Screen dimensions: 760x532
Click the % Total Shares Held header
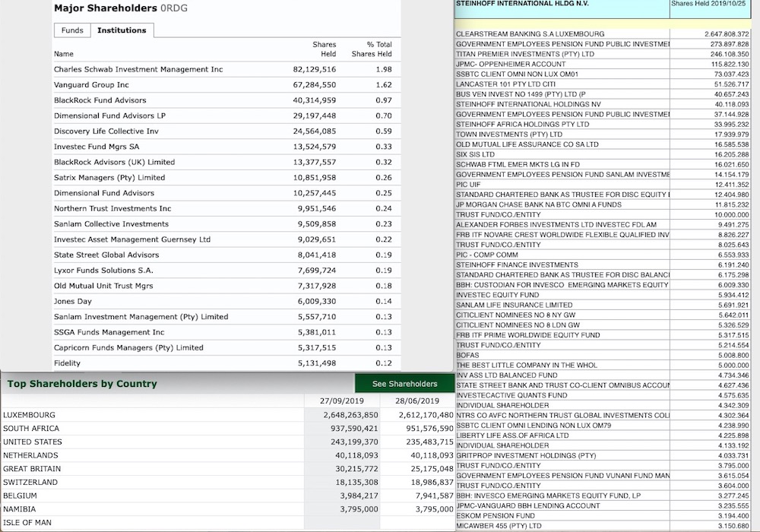(371, 49)
